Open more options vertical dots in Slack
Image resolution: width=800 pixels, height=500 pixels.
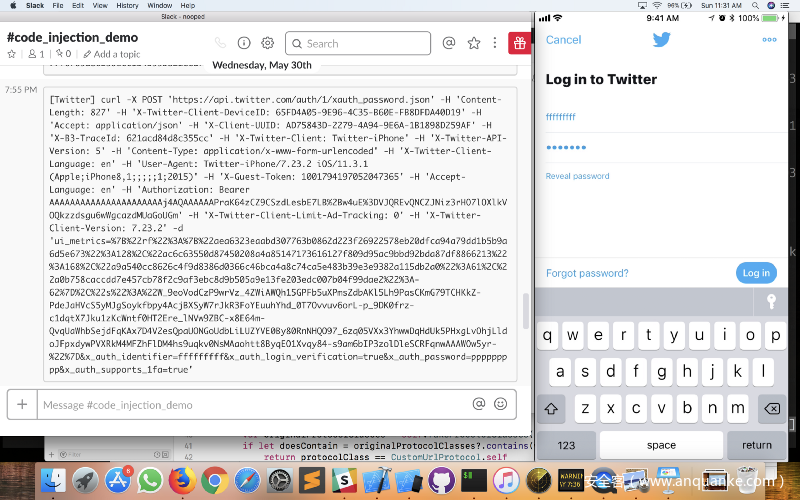pyautogui.click(x=494, y=43)
